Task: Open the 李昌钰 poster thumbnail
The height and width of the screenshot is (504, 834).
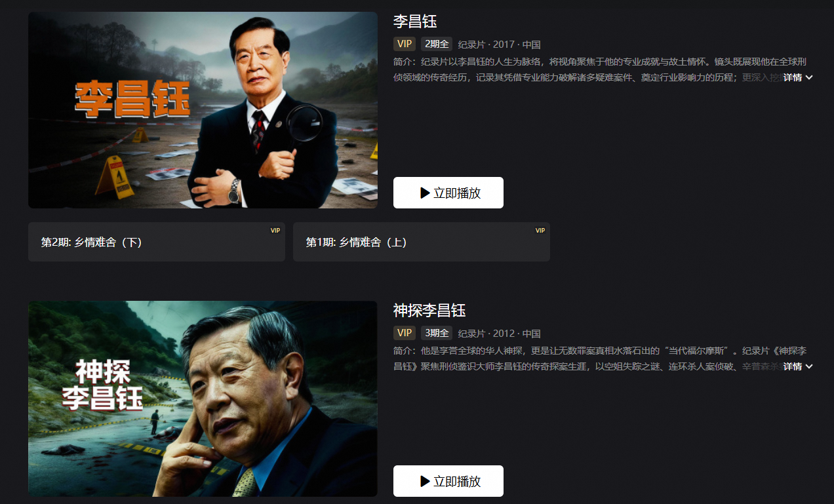Action: [x=203, y=110]
